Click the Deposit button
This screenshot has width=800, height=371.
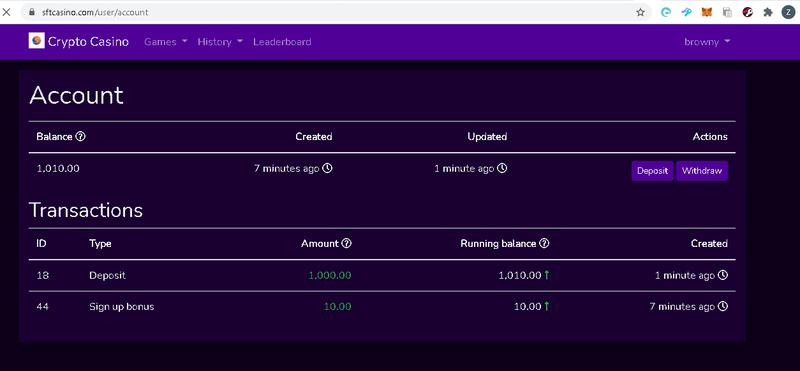653,171
